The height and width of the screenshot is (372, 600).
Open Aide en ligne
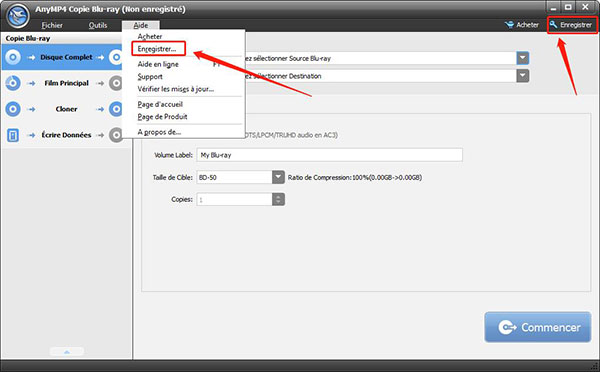(158, 64)
